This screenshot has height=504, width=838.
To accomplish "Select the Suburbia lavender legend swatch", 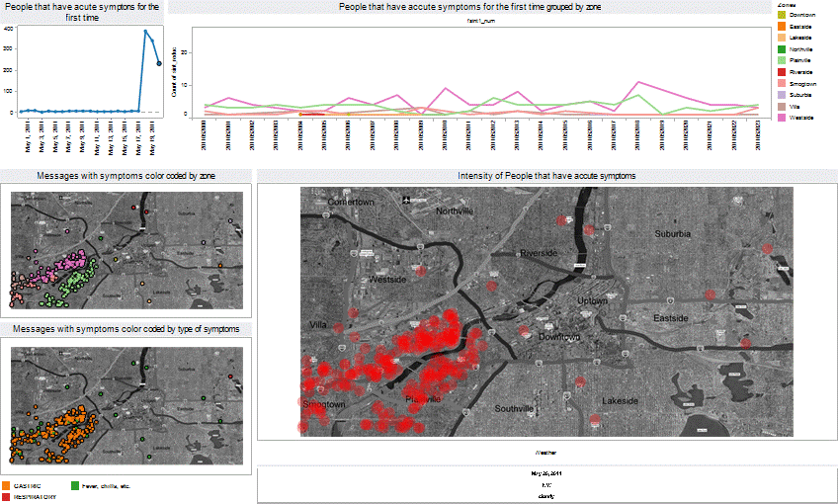I will point(782,95).
